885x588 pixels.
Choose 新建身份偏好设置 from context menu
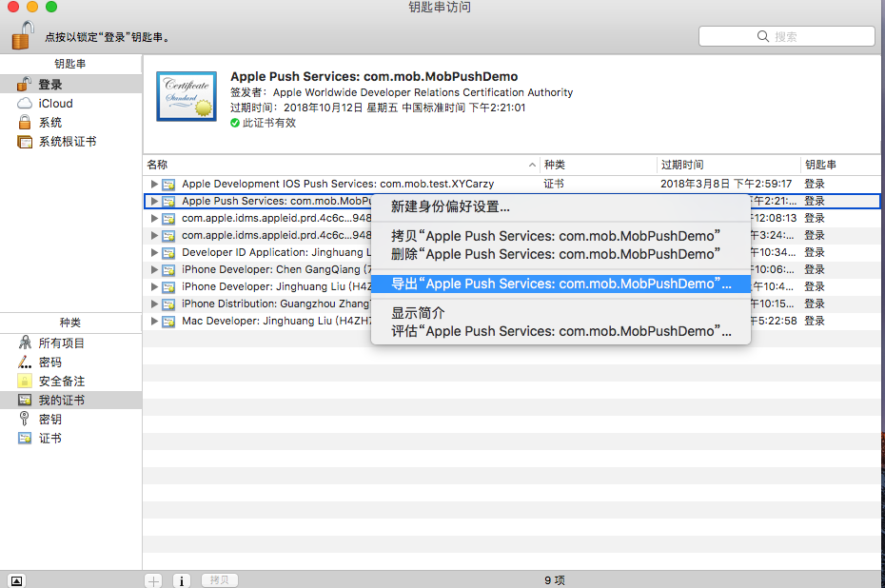pos(560,206)
